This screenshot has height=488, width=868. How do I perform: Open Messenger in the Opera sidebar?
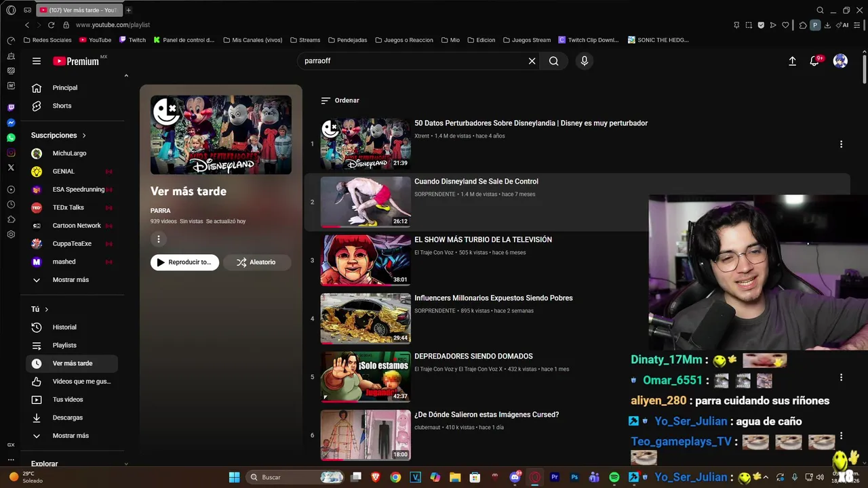11,123
